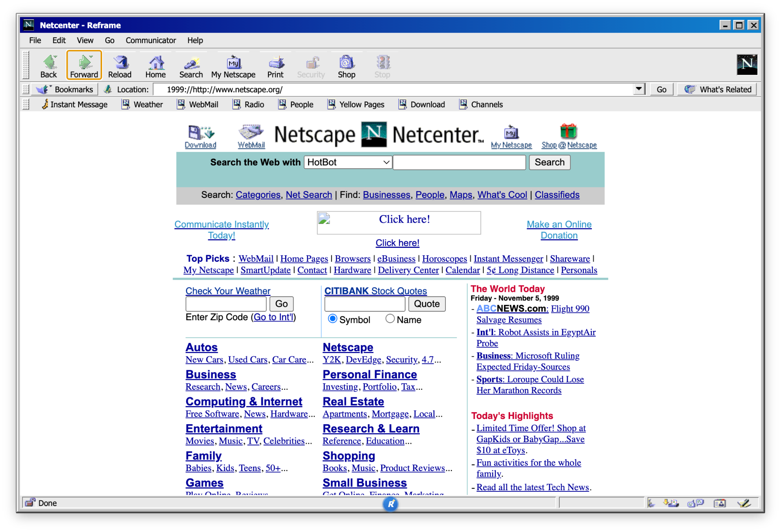Expand the Location history dropdown arrow
This screenshot has height=532, width=781.
pos(639,89)
